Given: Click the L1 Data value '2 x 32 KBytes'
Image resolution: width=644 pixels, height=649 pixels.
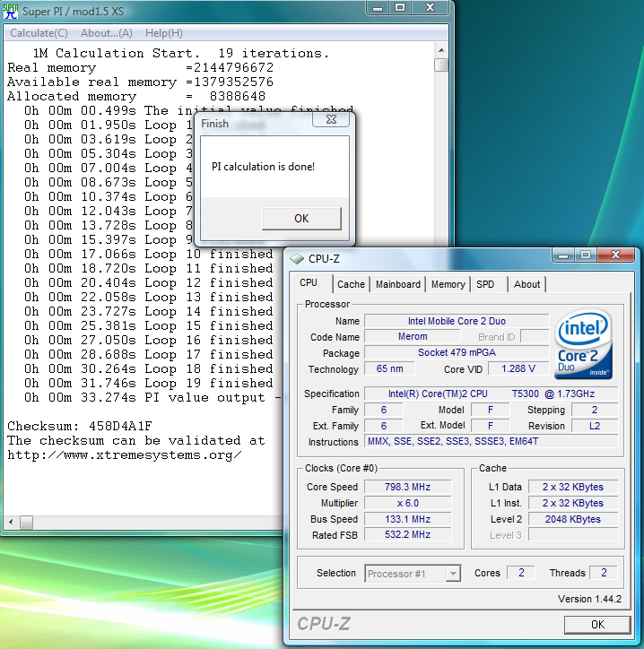Looking at the screenshot, I should click(x=573, y=487).
